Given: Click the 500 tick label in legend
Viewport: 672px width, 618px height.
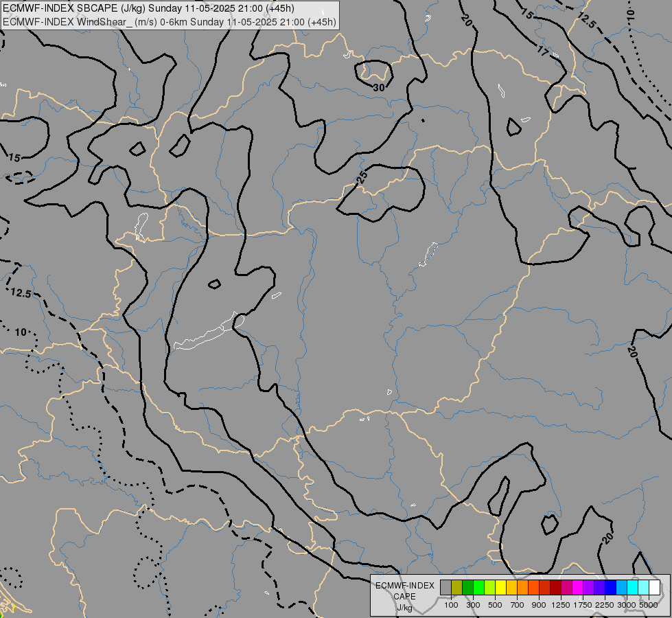Looking at the screenshot, I should (495, 605).
